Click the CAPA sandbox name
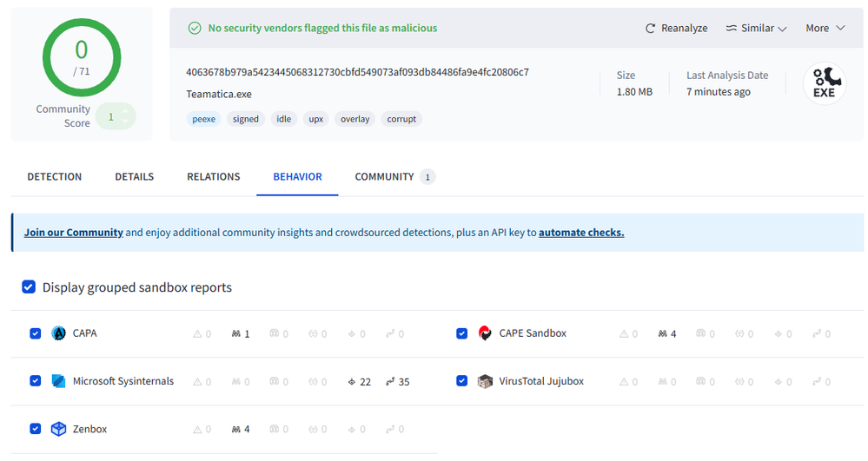 (x=84, y=333)
